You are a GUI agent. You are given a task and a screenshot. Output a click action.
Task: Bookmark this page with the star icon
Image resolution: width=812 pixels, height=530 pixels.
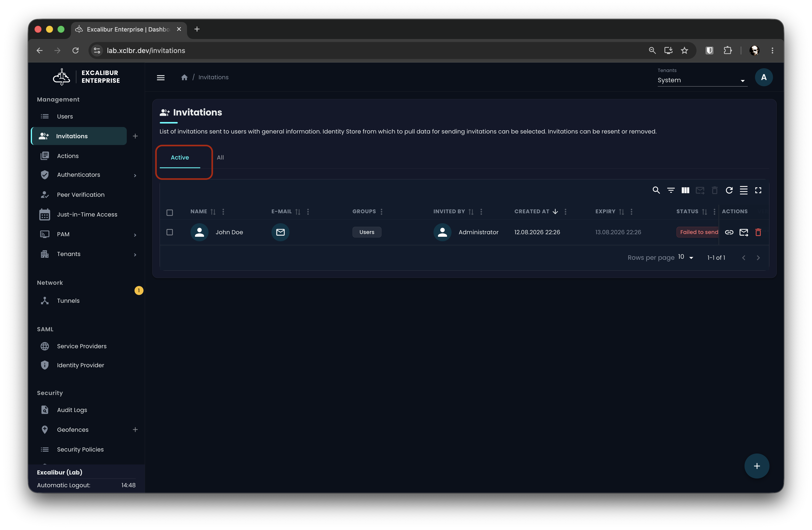click(684, 50)
